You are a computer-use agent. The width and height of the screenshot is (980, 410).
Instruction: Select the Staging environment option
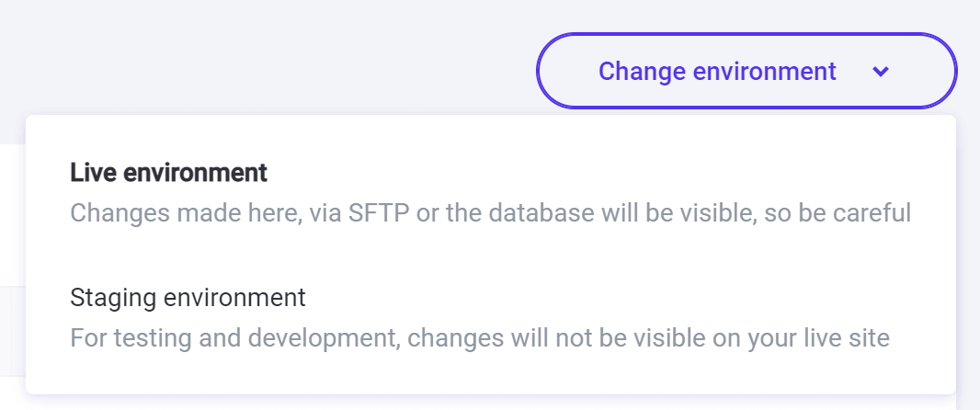pyautogui.click(x=490, y=318)
